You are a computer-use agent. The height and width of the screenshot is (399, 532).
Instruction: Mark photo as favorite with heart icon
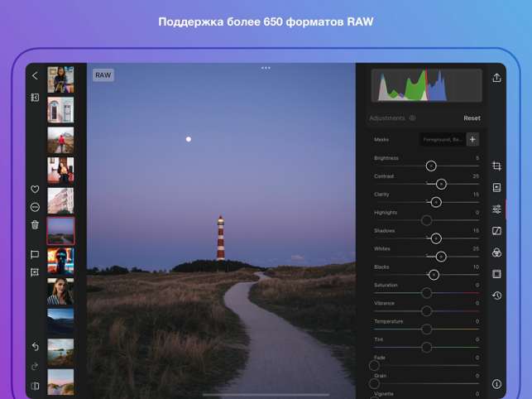[35, 190]
